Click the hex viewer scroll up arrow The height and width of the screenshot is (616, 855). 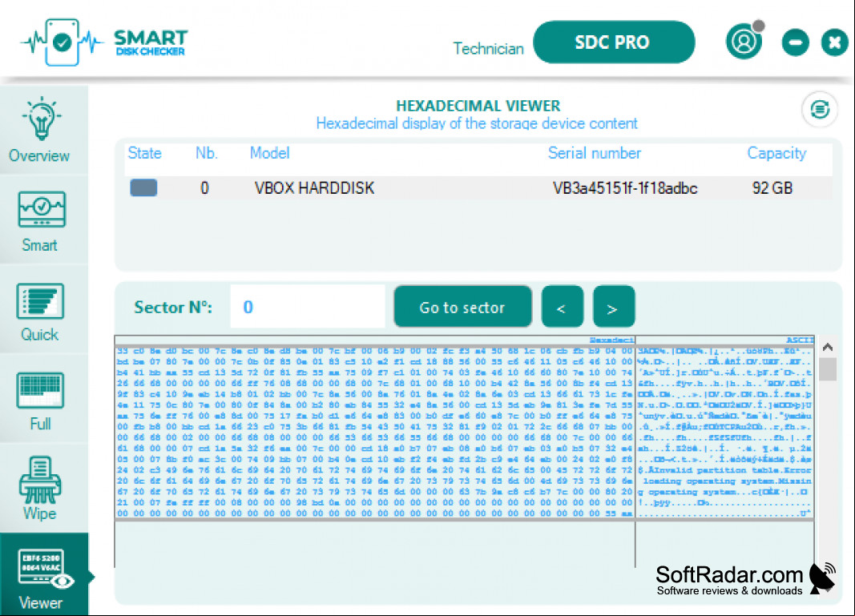(827, 347)
